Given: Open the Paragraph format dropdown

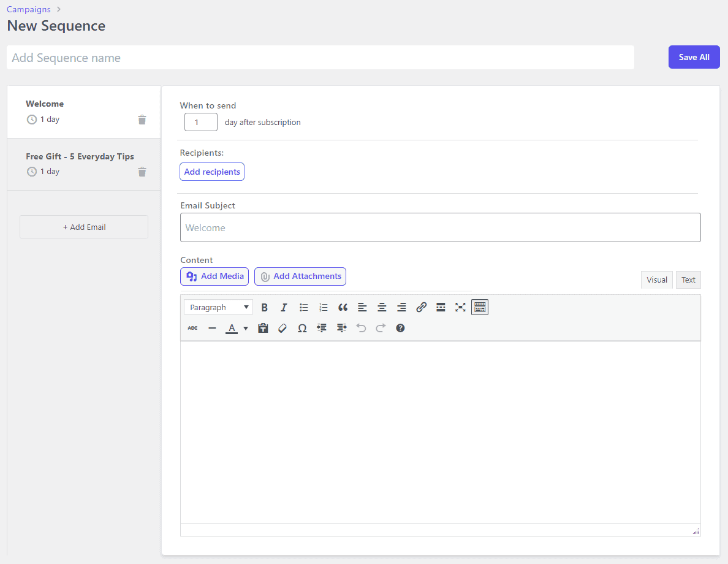Looking at the screenshot, I should pos(218,308).
